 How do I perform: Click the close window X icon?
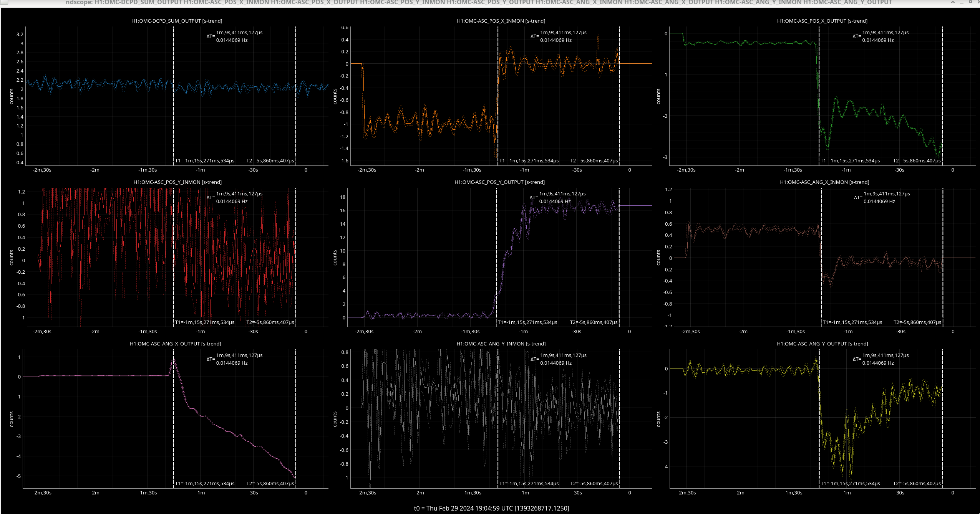tap(978, 2)
